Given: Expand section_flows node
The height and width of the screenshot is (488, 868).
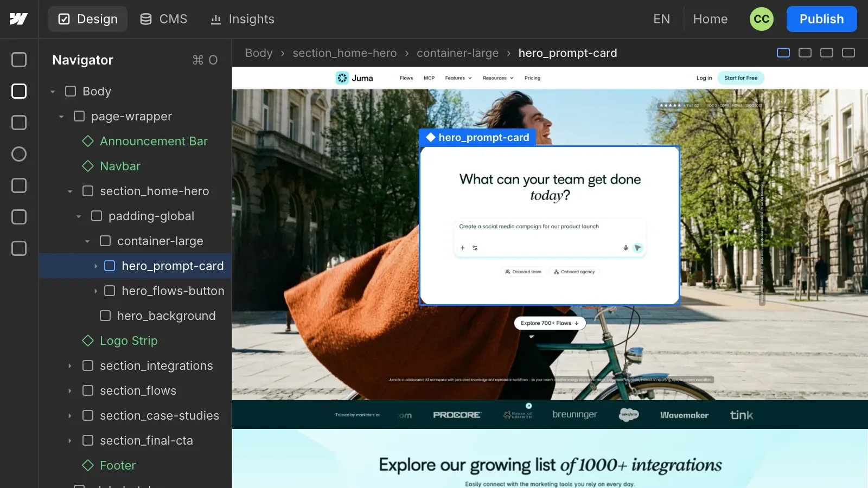Looking at the screenshot, I should pyautogui.click(x=70, y=391).
